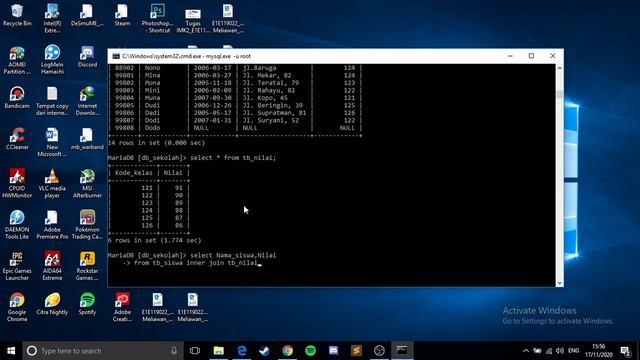
Task: Launch Bandicam from the desktop
Action: pos(17,98)
